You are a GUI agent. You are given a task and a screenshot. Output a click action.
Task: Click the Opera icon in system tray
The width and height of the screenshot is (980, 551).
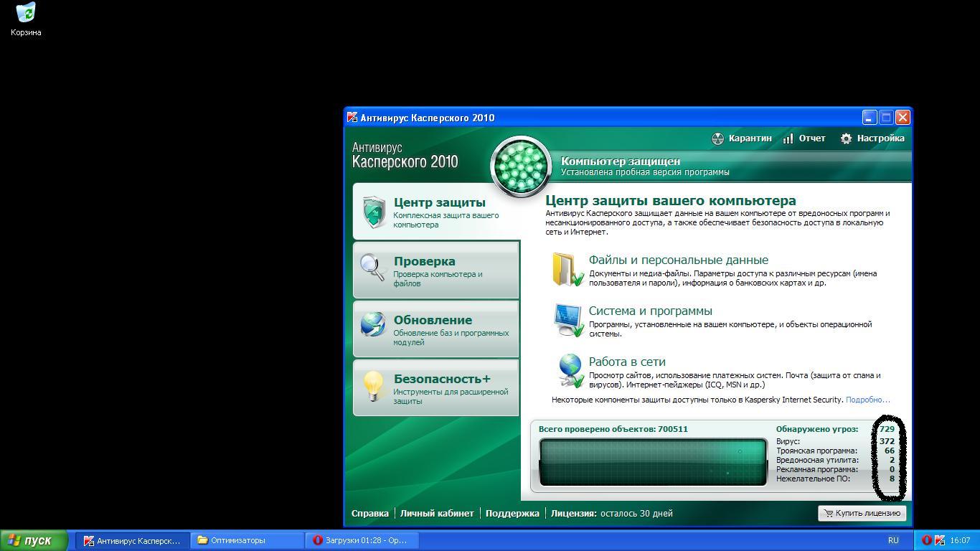[927, 540]
